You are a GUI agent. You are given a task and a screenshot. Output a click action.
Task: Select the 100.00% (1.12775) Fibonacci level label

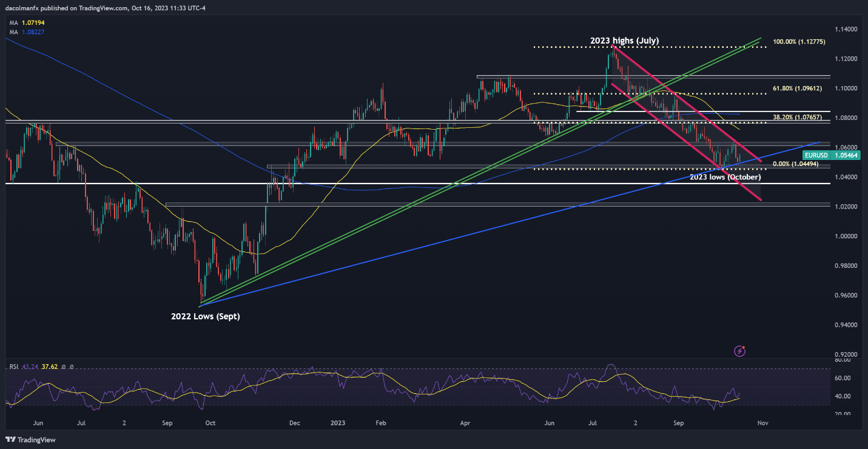pos(799,42)
